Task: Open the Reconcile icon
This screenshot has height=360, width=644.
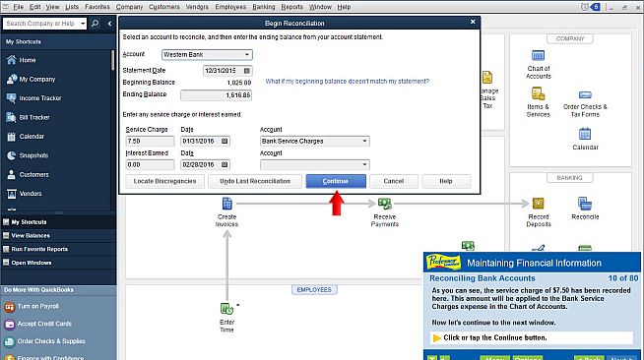Action: click(x=585, y=204)
